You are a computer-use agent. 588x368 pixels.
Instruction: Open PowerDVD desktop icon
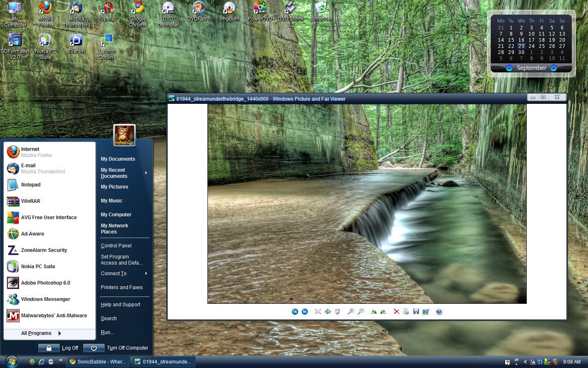click(260, 11)
